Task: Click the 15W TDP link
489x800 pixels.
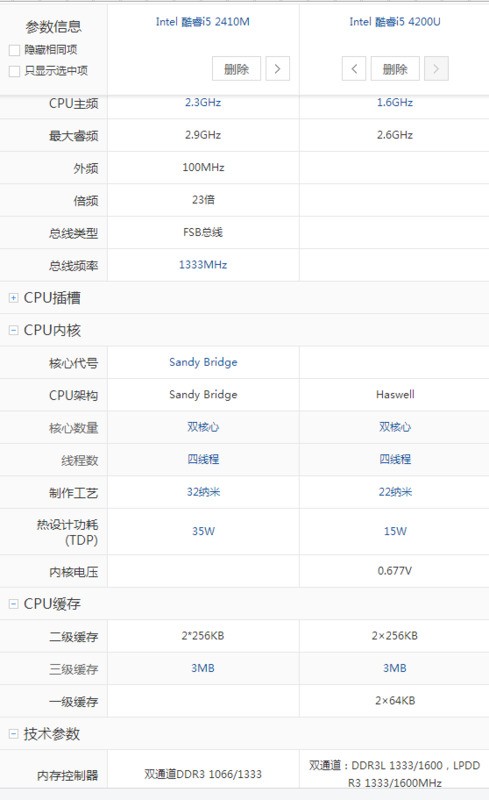Action: point(395,531)
